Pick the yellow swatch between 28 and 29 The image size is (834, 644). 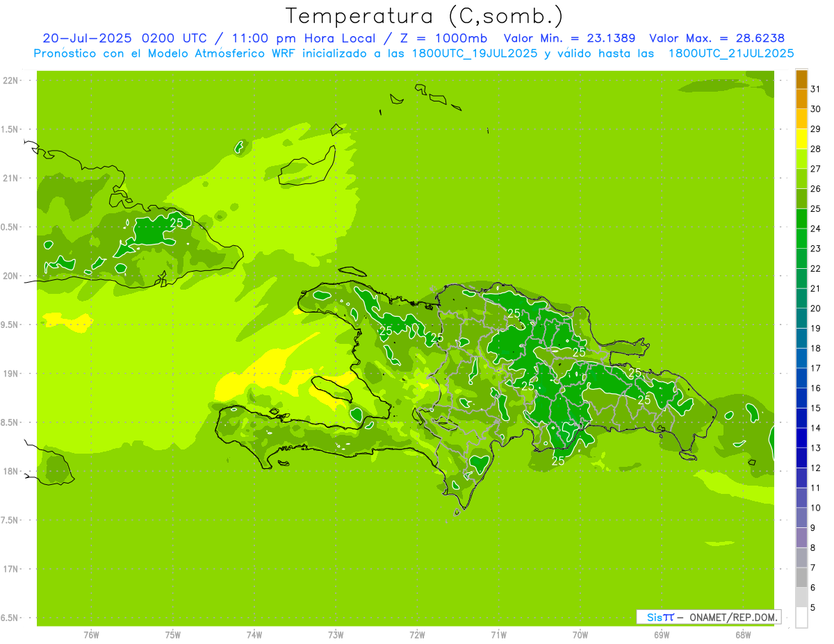[x=801, y=139]
